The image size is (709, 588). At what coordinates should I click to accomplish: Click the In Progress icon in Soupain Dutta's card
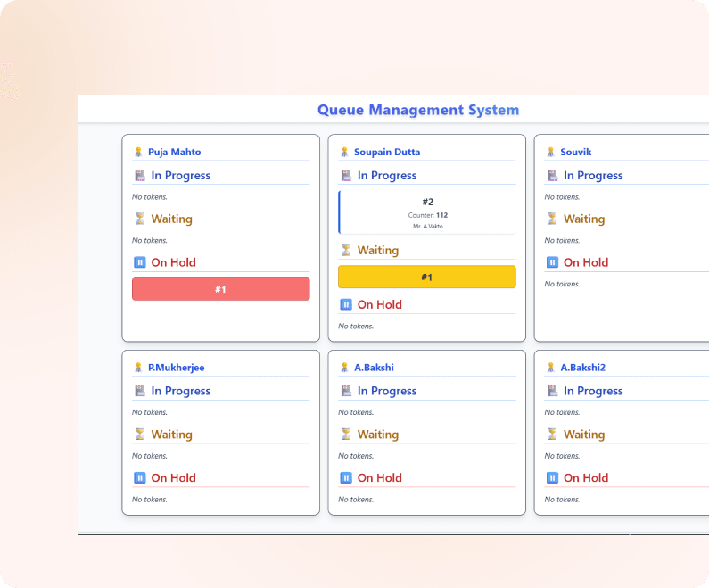point(346,176)
